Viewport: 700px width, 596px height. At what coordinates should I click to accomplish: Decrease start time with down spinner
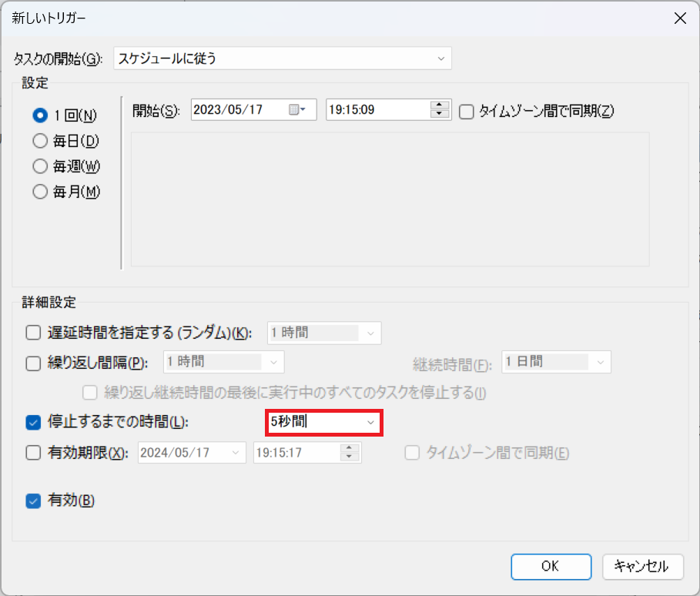click(x=439, y=114)
